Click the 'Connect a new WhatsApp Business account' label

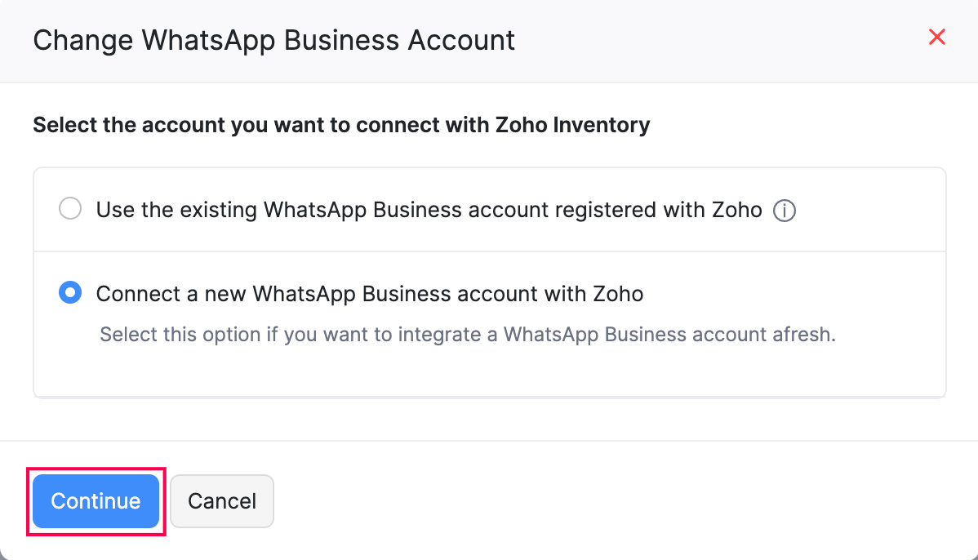(x=369, y=294)
